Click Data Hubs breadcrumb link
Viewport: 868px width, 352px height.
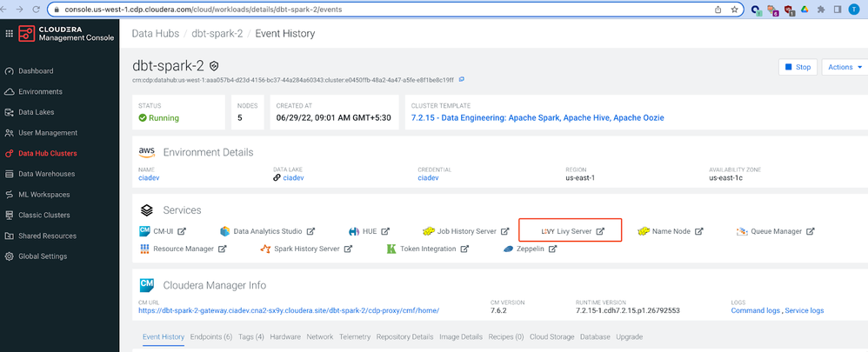[x=156, y=33]
